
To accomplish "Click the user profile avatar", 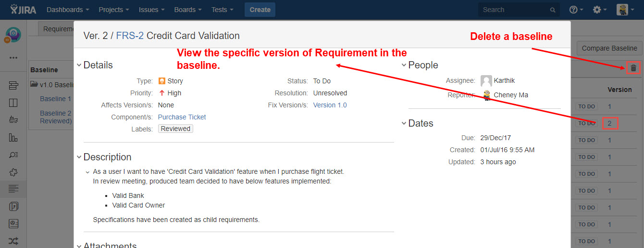I will tap(622, 10).
